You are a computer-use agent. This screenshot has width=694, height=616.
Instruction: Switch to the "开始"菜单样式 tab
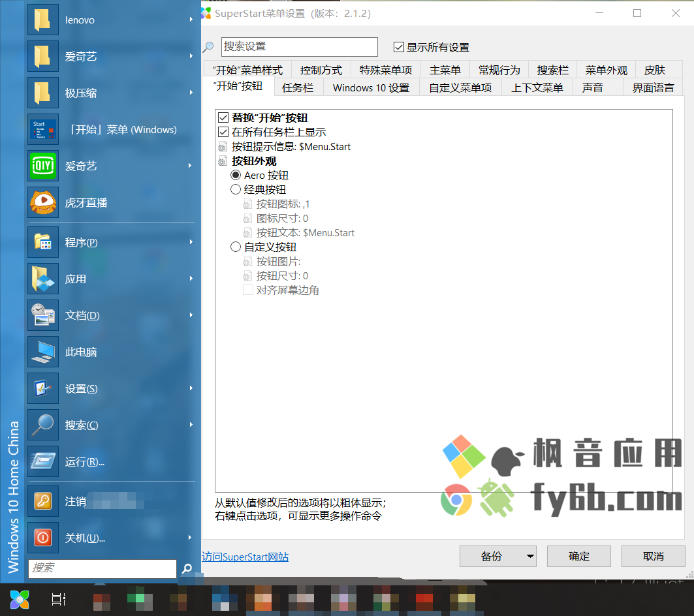tap(247, 70)
